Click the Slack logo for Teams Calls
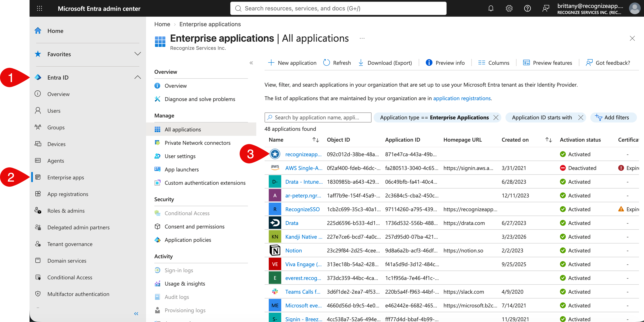This screenshot has height=322, width=644. [x=275, y=291]
